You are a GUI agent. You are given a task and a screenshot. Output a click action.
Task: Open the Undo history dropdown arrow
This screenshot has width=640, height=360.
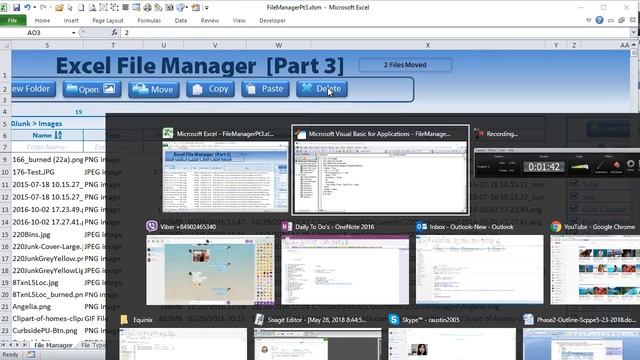pos(34,7)
